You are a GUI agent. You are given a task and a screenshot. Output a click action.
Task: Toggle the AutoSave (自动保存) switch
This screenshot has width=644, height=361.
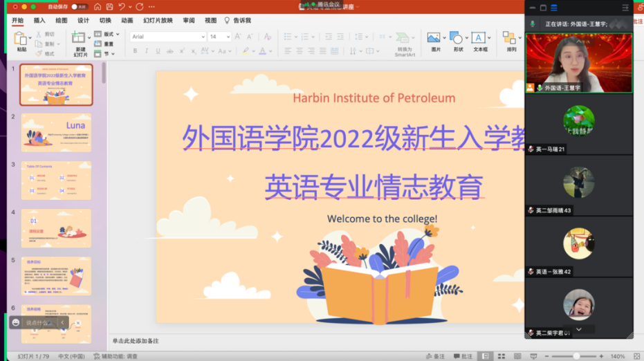[78, 7]
